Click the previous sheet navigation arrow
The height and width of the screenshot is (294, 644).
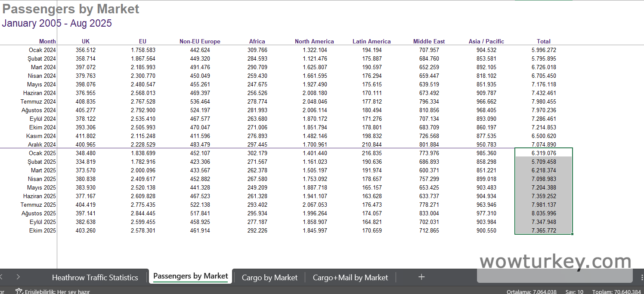(x=2, y=277)
